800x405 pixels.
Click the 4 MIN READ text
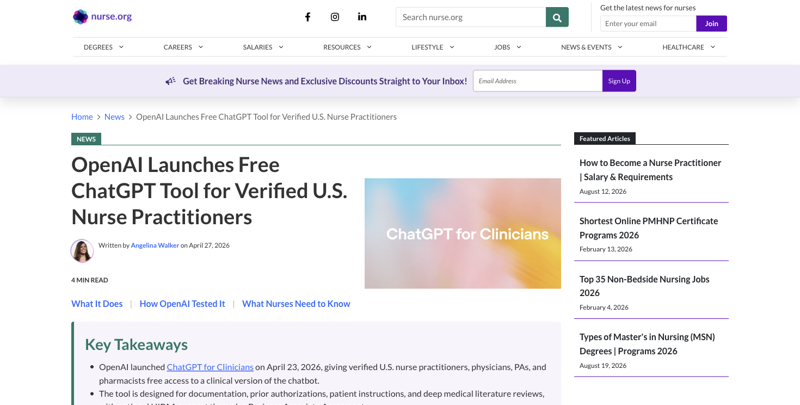(x=89, y=280)
